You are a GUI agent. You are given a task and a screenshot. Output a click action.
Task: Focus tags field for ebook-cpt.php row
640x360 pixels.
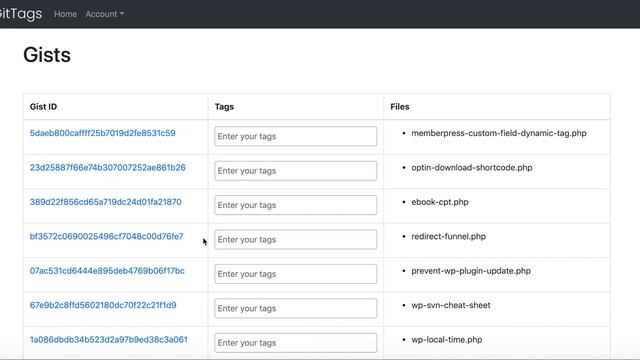click(x=296, y=205)
